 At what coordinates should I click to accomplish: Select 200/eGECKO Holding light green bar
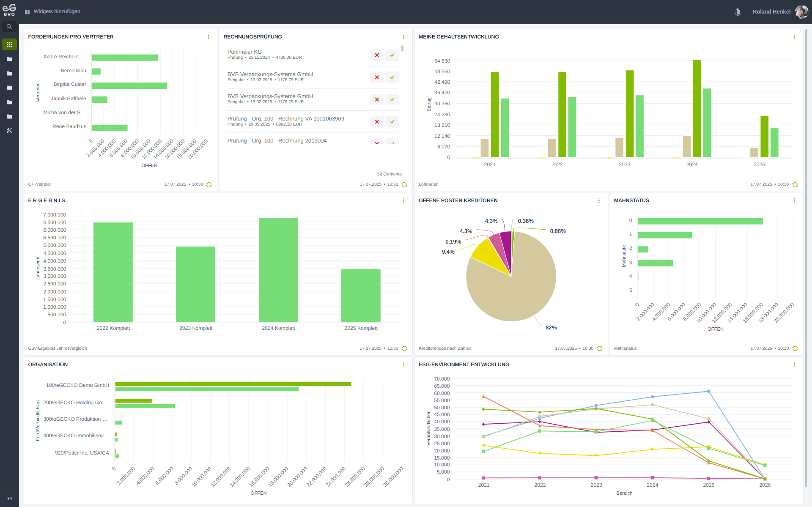(x=145, y=406)
